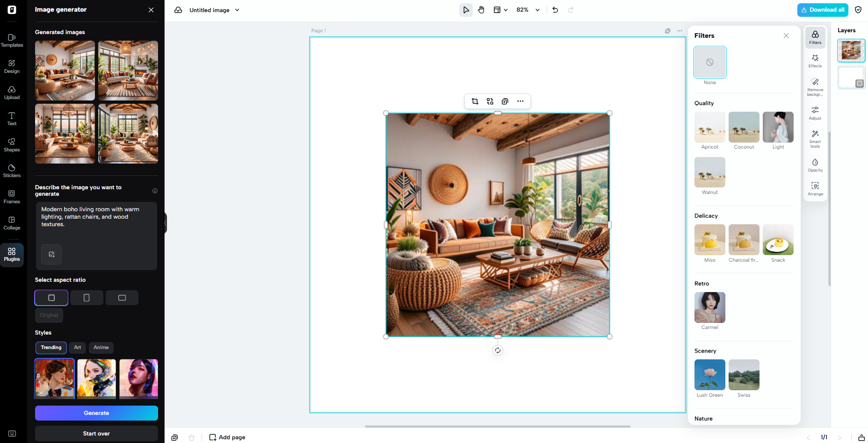Open the Design sidebar panel
Screen dimensions: 868x443
point(12,66)
